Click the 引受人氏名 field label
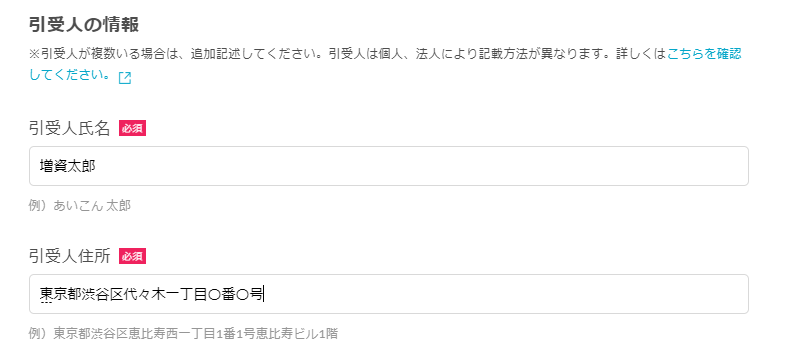Viewport: 810px width, 360px height. click(70, 129)
